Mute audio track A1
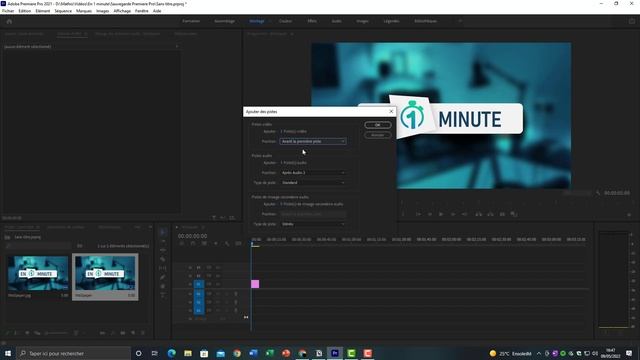This screenshot has height=360, width=640. pyautogui.click(x=218, y=294)
